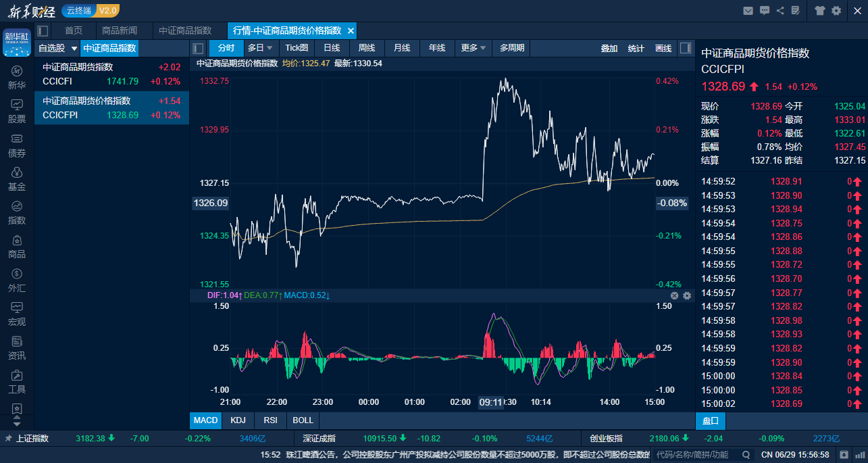868x463 pixels.
Task: Close the MACD indicator panel
Action: click(x=674, y=295)
